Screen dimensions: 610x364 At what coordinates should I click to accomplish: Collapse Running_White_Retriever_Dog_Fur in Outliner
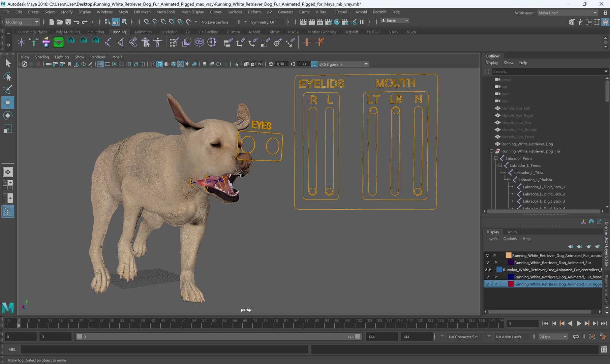491,151
